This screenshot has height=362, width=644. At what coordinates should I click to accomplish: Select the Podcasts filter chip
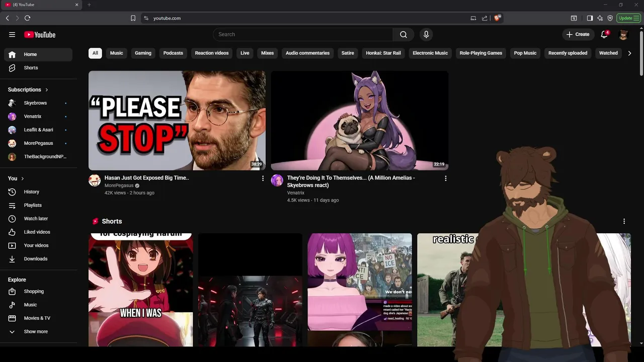[x=173, y=53]
